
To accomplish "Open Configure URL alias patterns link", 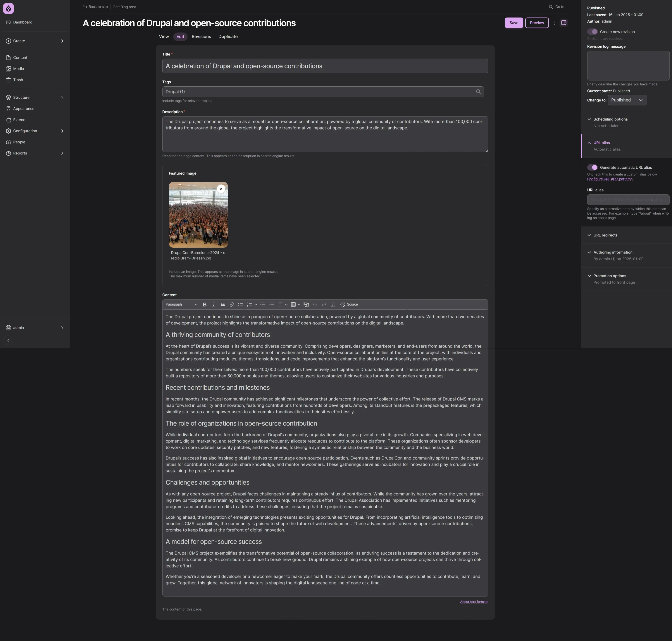I will [610, 179].
